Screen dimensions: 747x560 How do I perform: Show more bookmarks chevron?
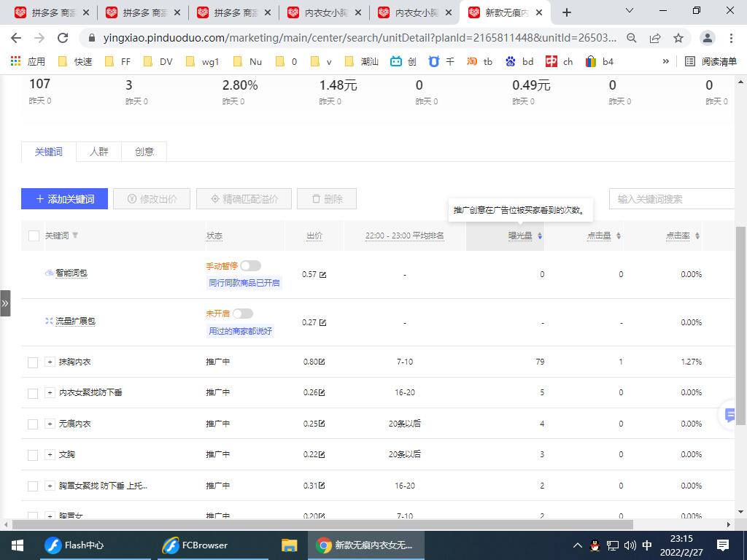point(665,61)
